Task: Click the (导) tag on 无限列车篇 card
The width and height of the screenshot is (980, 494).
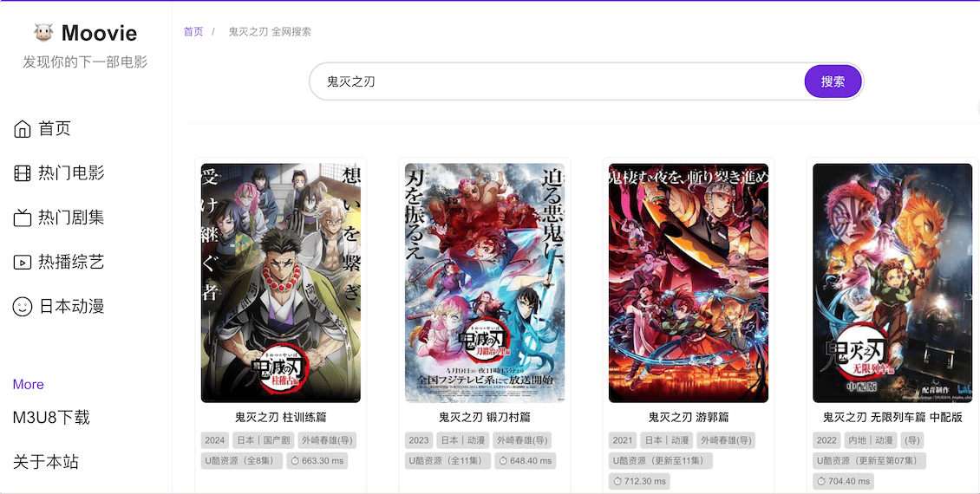Action: coord(911,440)
